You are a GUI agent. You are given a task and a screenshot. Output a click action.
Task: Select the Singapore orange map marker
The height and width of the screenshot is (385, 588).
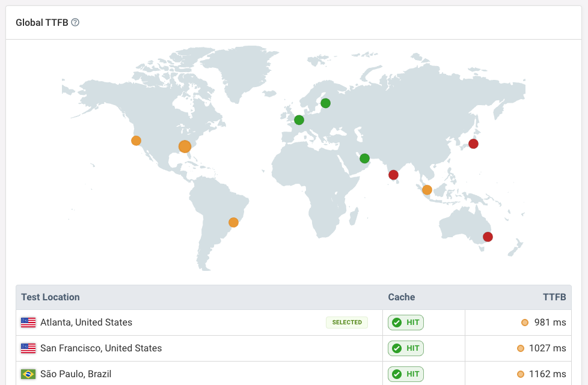(x=427, y=190)
